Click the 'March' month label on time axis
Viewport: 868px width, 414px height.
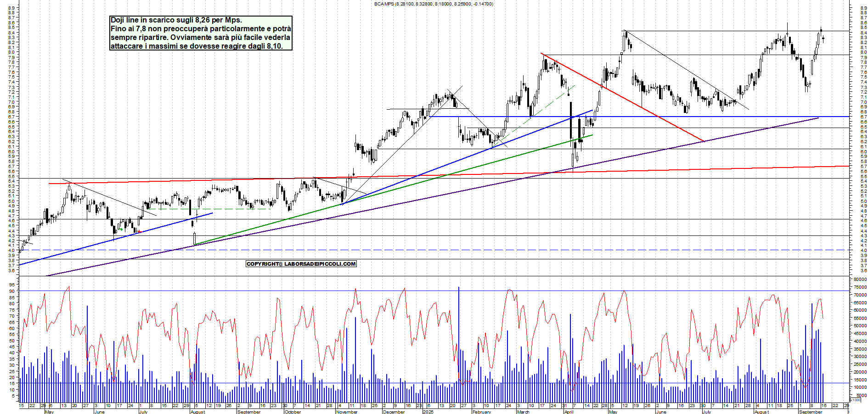click(x=523, y=412)
